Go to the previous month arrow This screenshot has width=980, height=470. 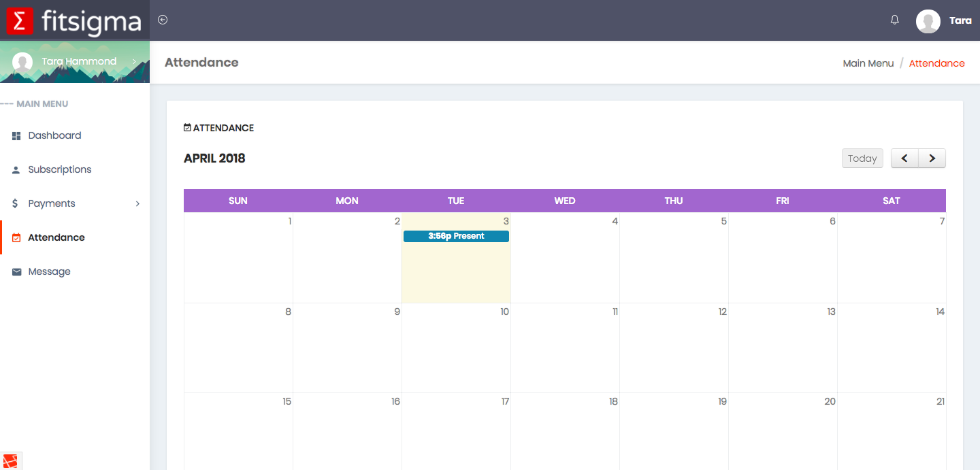click(904, 158)
